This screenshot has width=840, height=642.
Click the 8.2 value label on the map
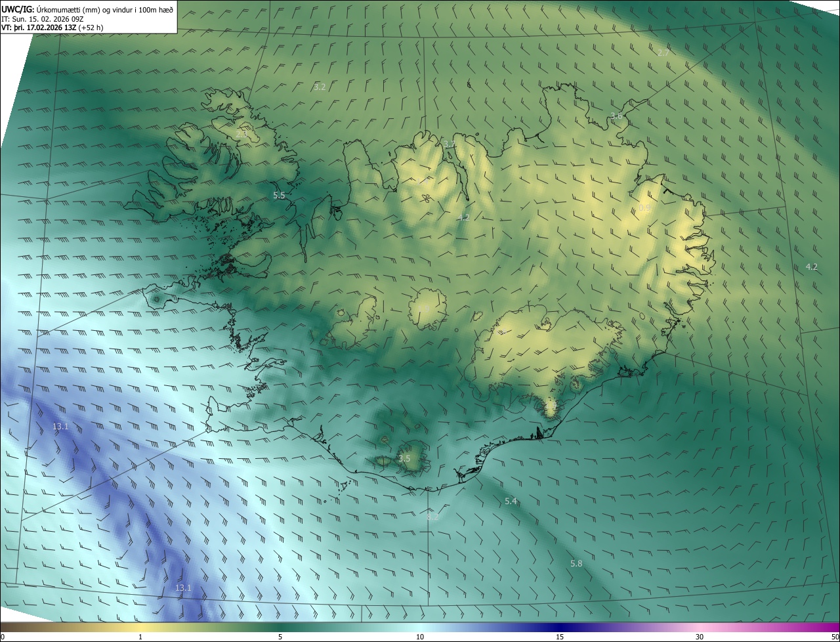432,517
